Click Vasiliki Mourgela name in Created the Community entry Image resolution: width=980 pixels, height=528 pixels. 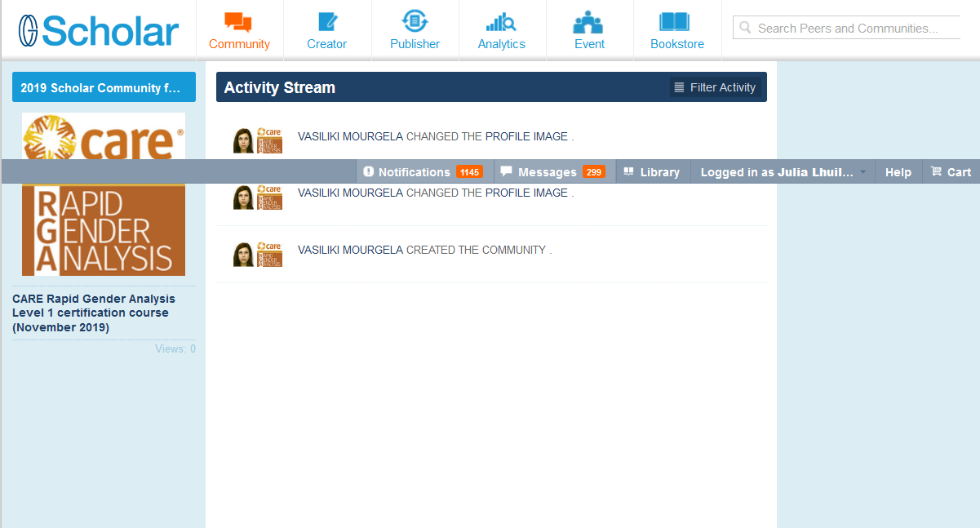coord(350,250)
